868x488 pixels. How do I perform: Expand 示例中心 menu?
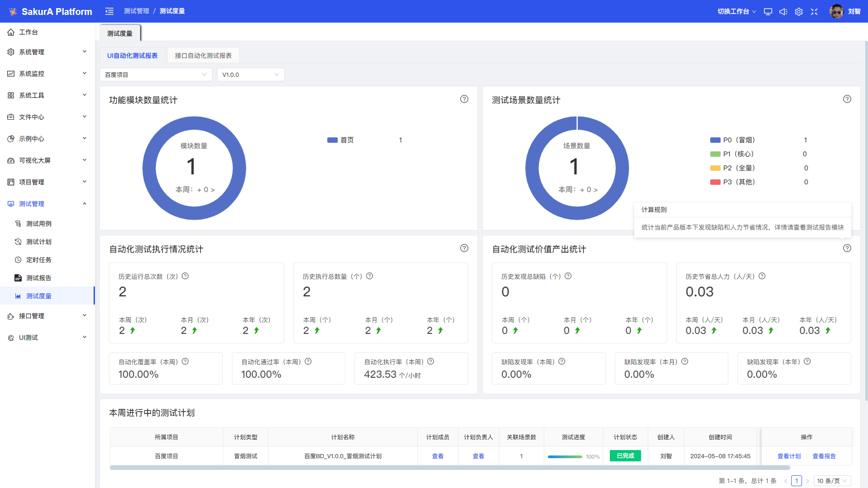pyautogui.click(x=47, y=139)
